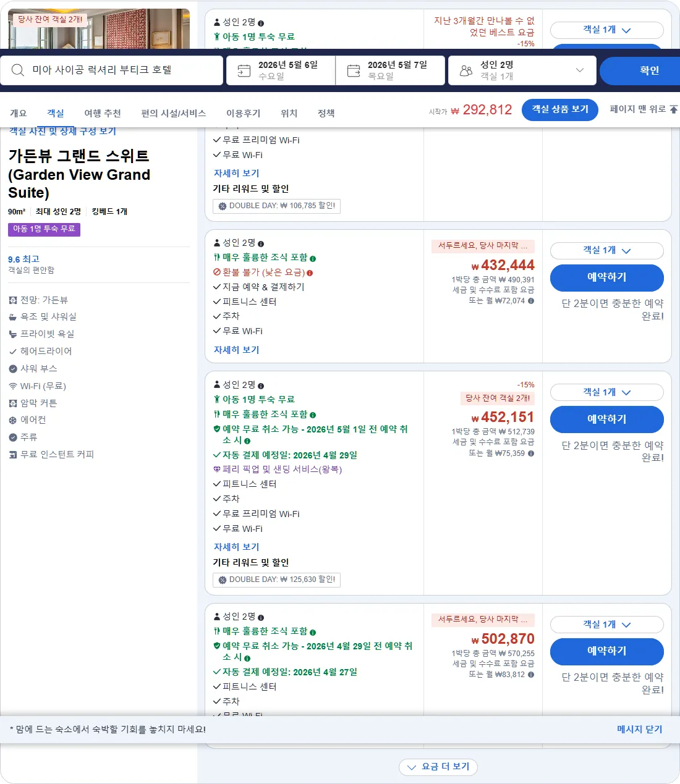Switch to the 객실 tab
This screenshot has height=784, width=680.
(56, 113)
